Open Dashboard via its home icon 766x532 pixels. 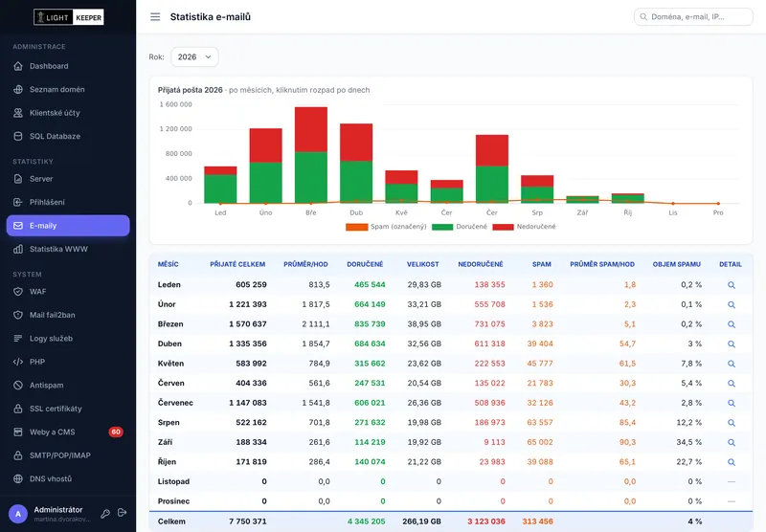[18, 66]
